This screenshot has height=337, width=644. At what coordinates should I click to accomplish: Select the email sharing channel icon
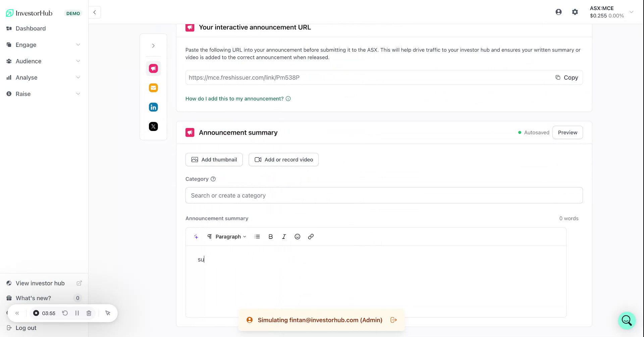[x=153, y=87]
